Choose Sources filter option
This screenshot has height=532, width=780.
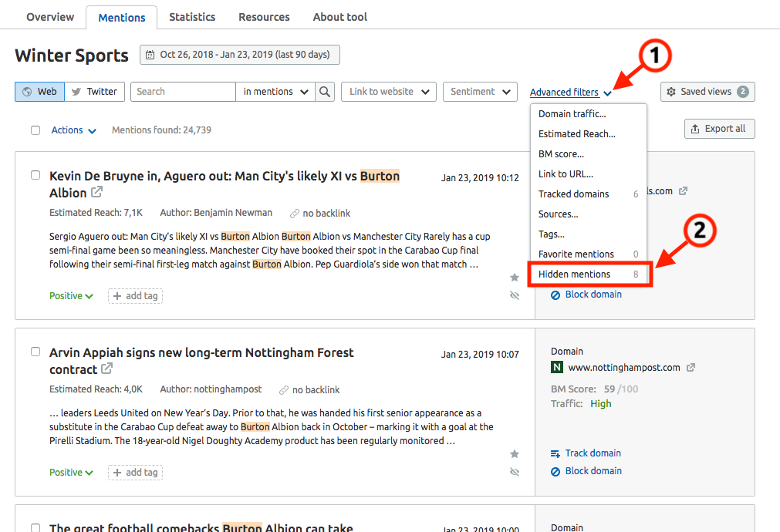[589, 214]
